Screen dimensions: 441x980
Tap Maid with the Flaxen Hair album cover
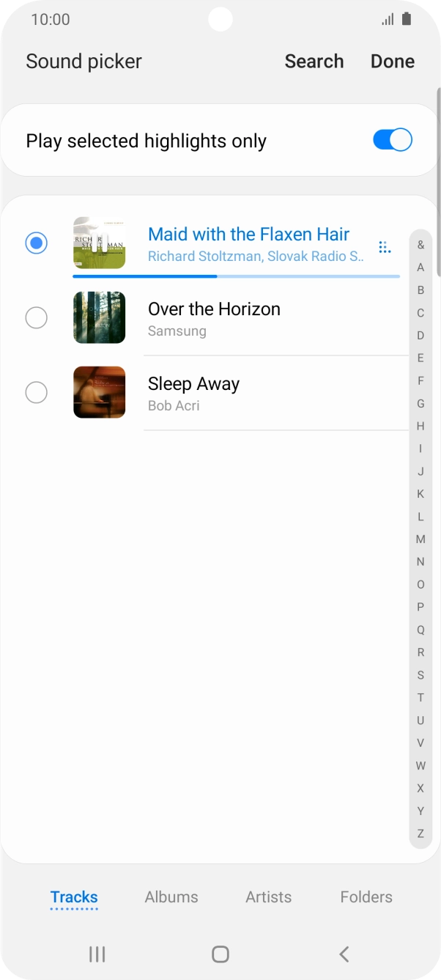click(x=100, y=243)
